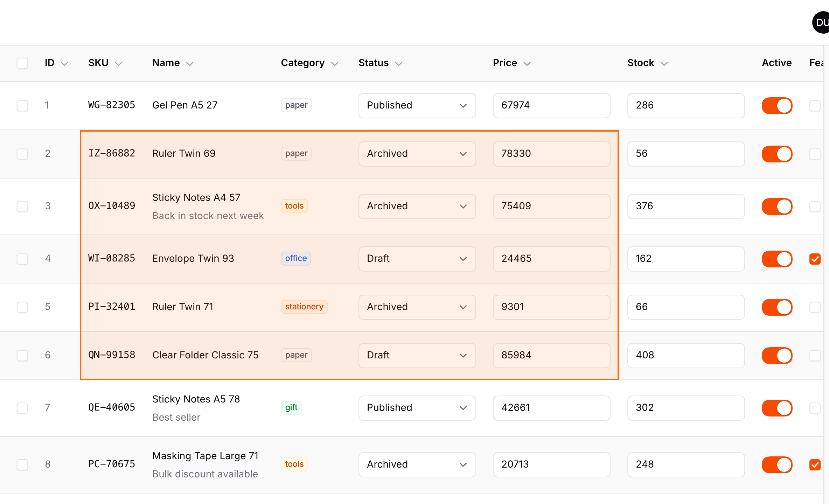Open Status dropdown for Envelope Twin 93

click(417, 259)
